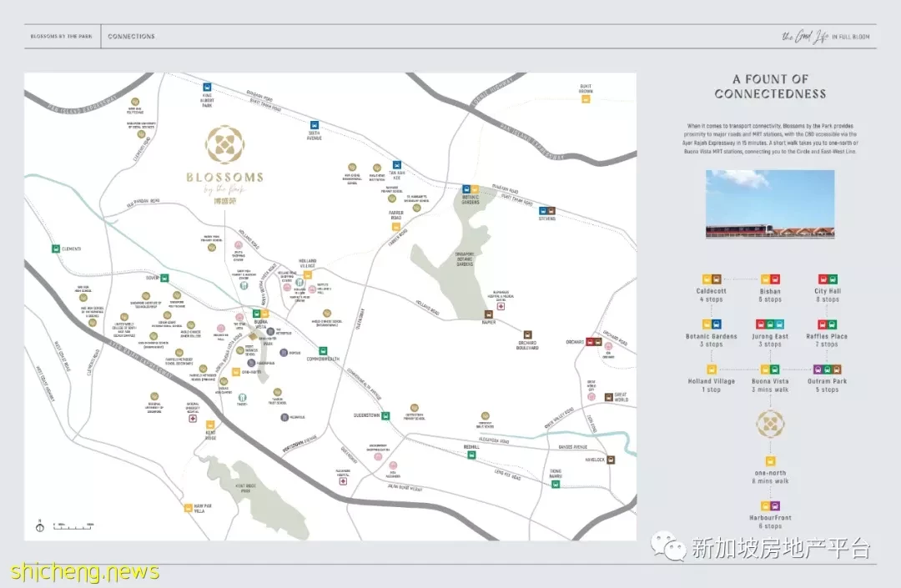Select the Jurong East line icons in legend
The width and height of the screenshot is (901, 588).
770,324
